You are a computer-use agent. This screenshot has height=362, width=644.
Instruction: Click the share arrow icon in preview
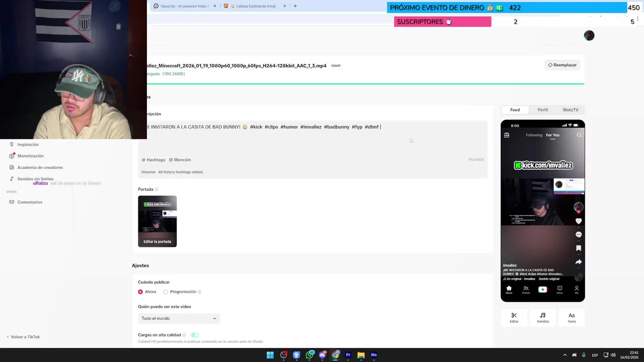pos(579,262)
